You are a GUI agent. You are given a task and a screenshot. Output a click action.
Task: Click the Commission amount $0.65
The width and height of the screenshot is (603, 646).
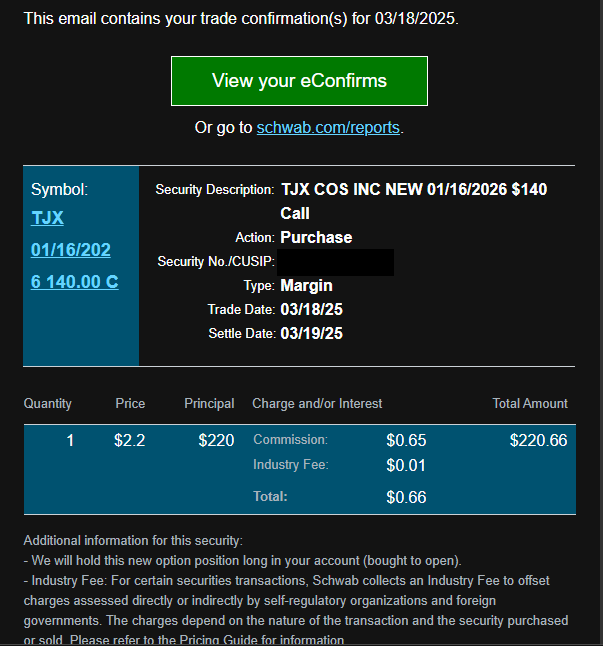pos(406,440)
